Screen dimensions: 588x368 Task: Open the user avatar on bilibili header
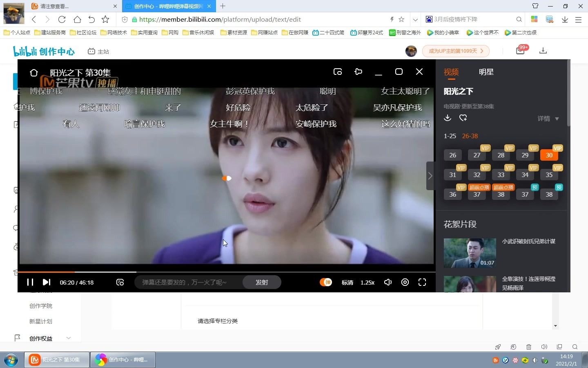(x=411, y=51)
